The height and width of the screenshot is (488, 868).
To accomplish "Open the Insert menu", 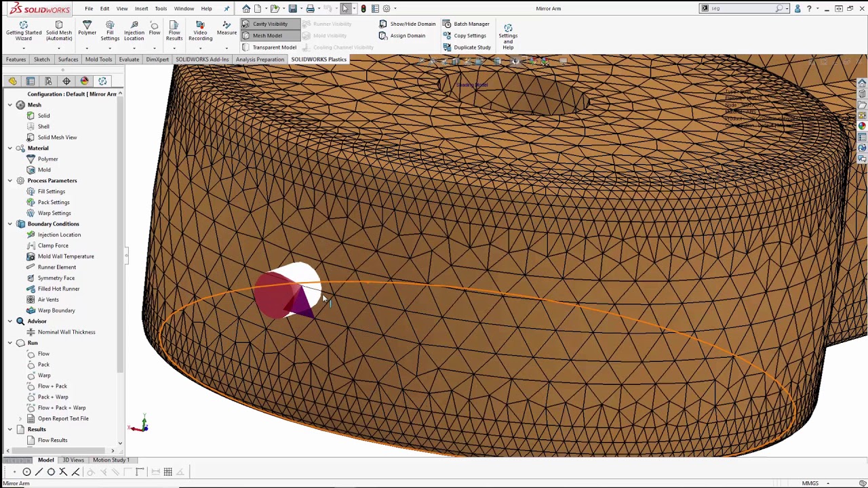I will coord(141,9).
